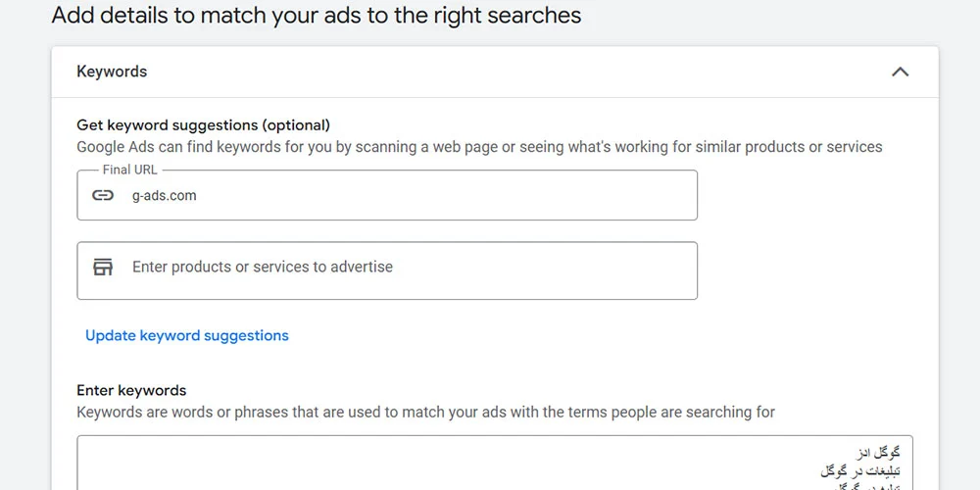Click 'Enter products or services to advertise' placeholder
The height and width of the screenshot is (490, 980).
coord(262,267)
